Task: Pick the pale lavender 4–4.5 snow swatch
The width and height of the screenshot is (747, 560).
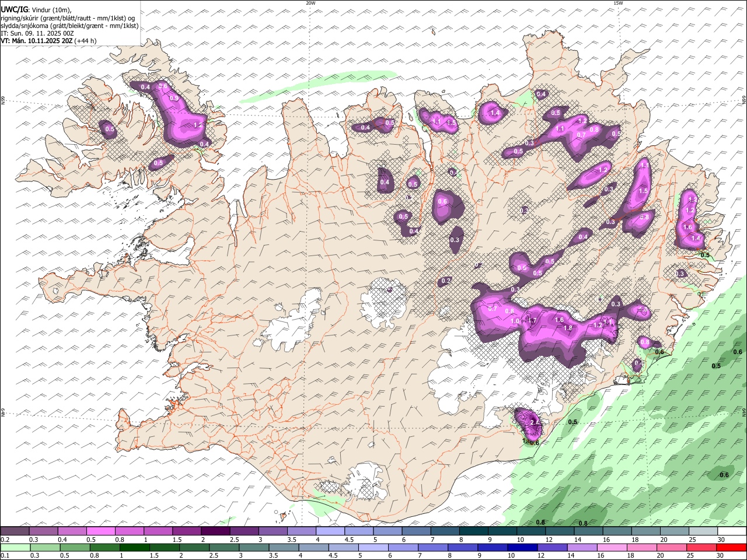Action: coord(330,531)
